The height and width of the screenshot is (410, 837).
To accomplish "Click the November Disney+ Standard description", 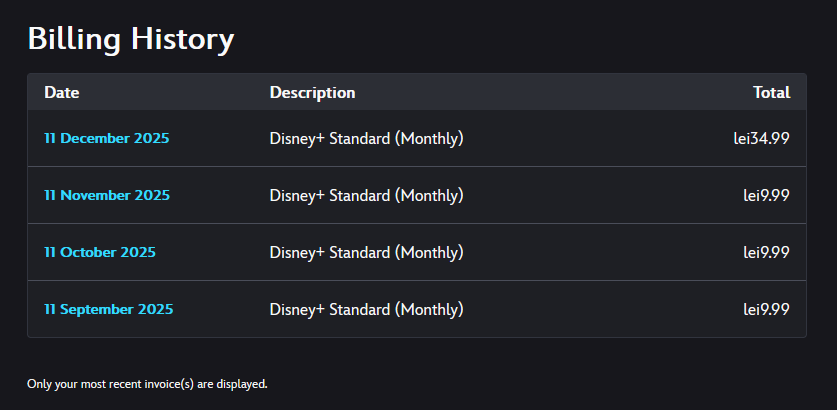I will click(x=367, y=196).
